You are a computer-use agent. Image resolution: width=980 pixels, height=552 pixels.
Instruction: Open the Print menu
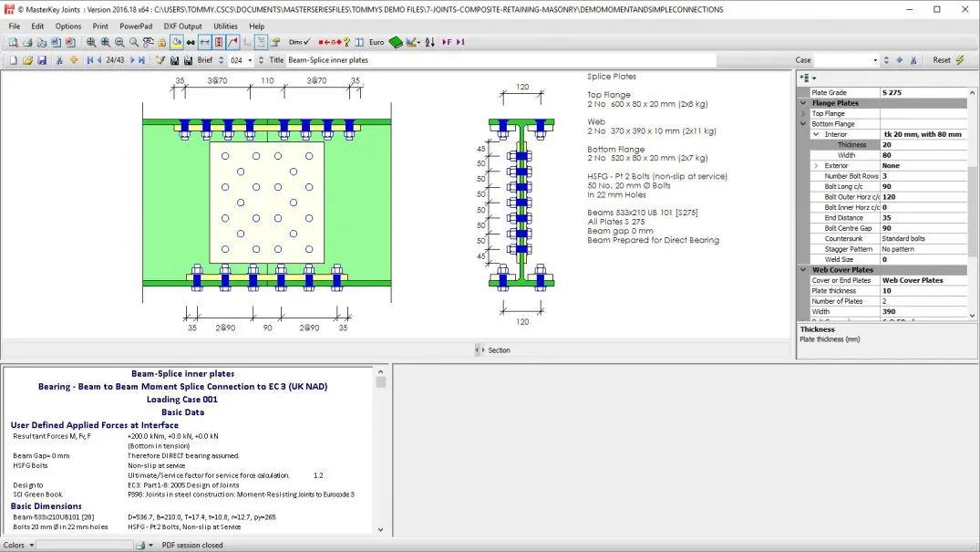[x=100, y=26]
